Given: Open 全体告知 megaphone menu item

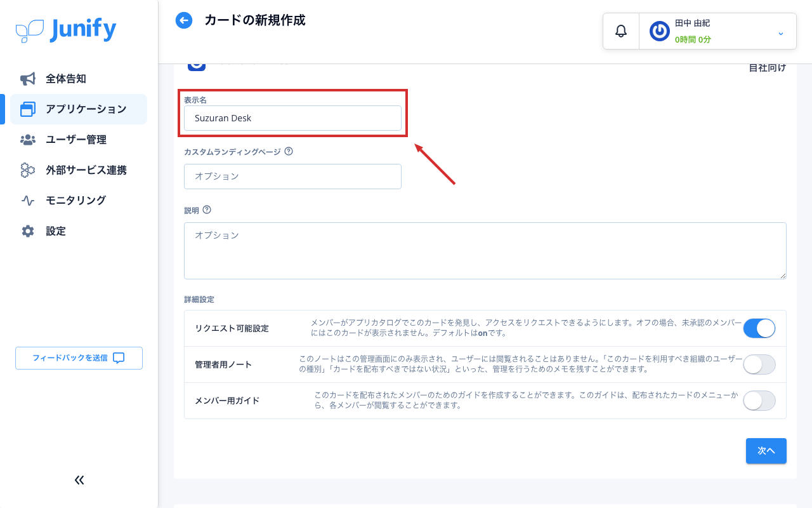Looking at the screenshot, I should (x=79, y=79).
